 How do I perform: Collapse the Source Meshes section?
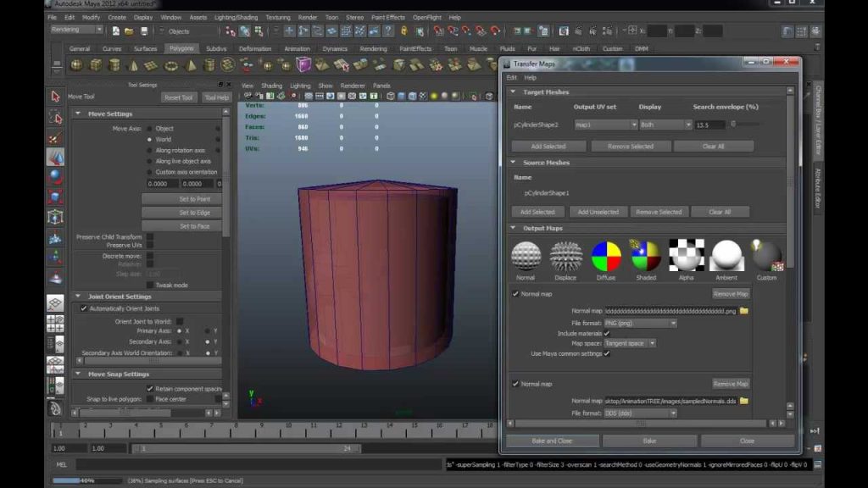(513, 163)
